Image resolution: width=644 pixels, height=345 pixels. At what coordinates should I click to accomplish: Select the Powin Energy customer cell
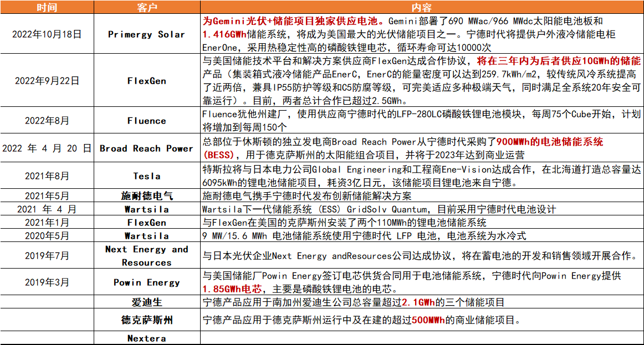point(147,282)
